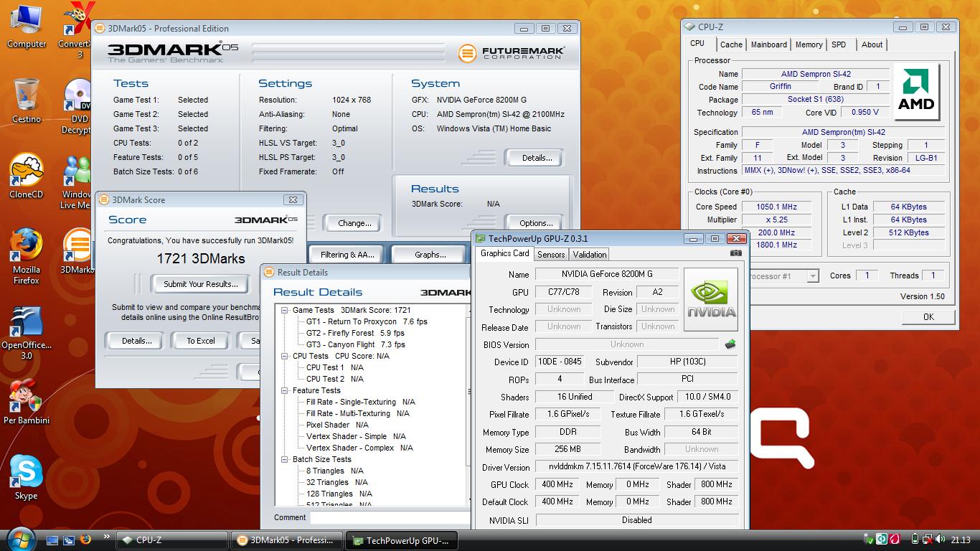This screenshot has width=980, height=551.
Task: Click the Filtering & AA... button
Action: 347,255
